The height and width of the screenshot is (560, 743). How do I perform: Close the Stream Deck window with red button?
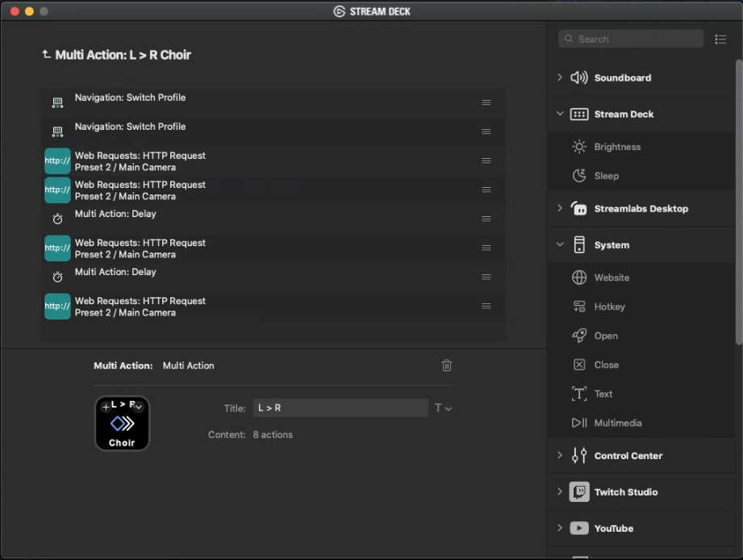15,11
